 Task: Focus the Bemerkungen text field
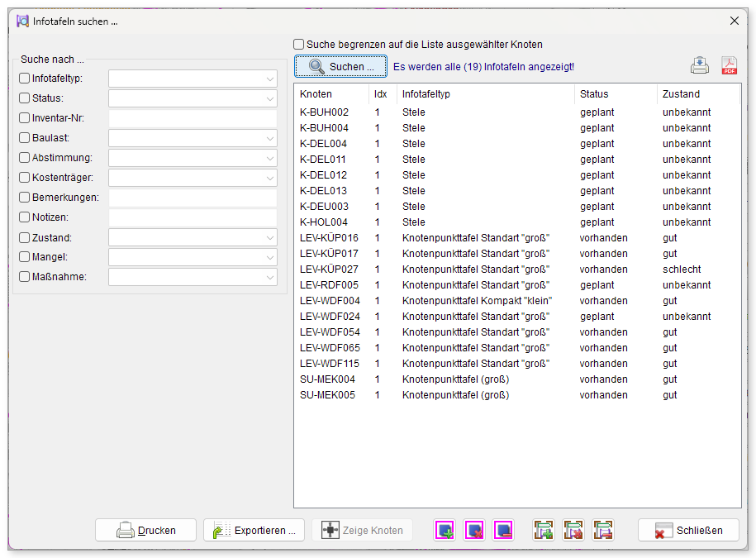pyautogui.click(x=193, y=198)
